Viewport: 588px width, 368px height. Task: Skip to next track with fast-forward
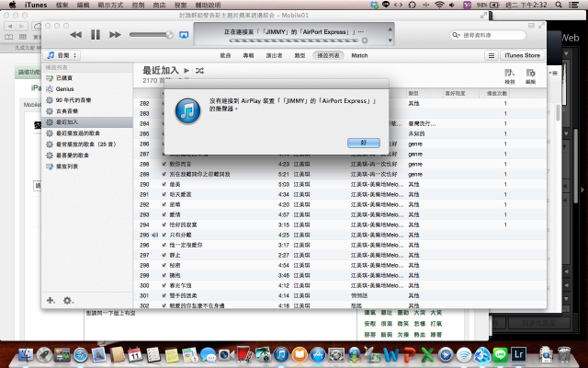pyautogui.click(x=115, y=35)
